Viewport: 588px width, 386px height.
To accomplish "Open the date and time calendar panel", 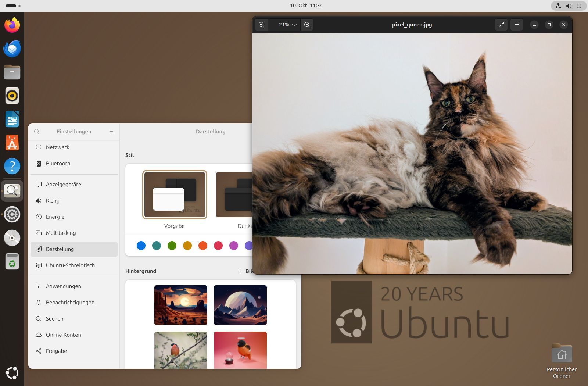I will 306,6.
